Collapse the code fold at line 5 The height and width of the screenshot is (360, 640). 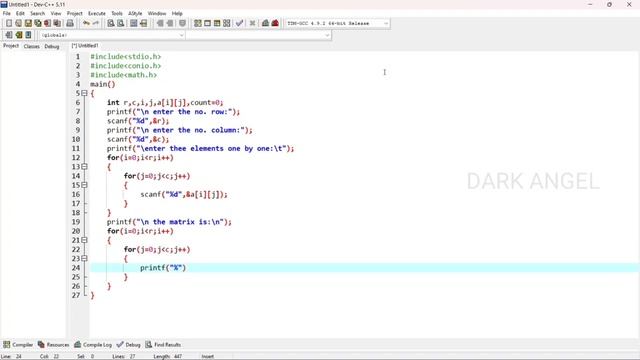click(x=84, y=93)
